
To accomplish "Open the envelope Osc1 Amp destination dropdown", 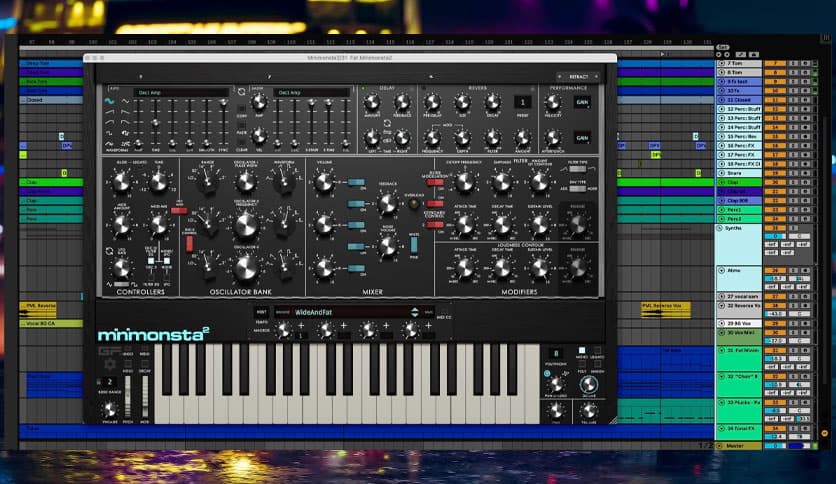I will click(181, 93).
